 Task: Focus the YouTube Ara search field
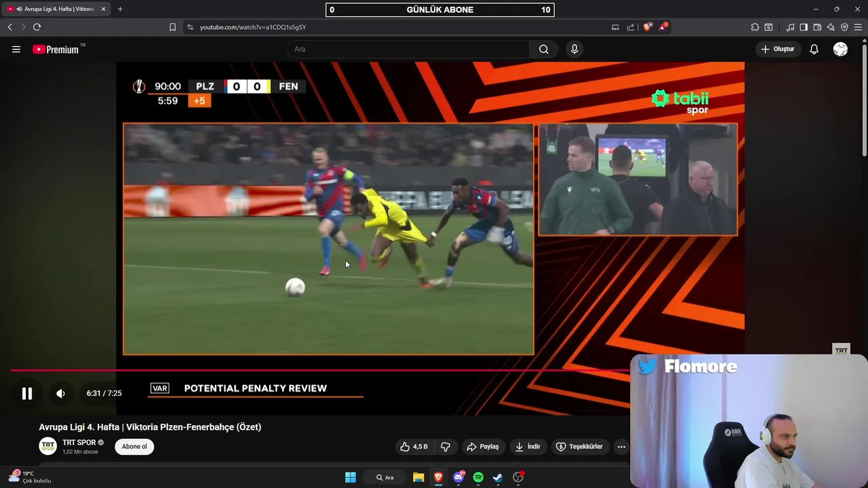coord(408,49)
